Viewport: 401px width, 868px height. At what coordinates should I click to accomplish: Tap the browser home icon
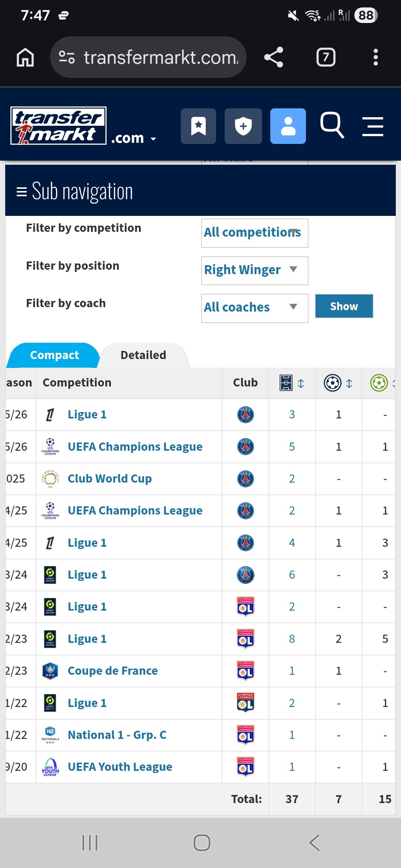pyautogui.click(x=25, y=57)
